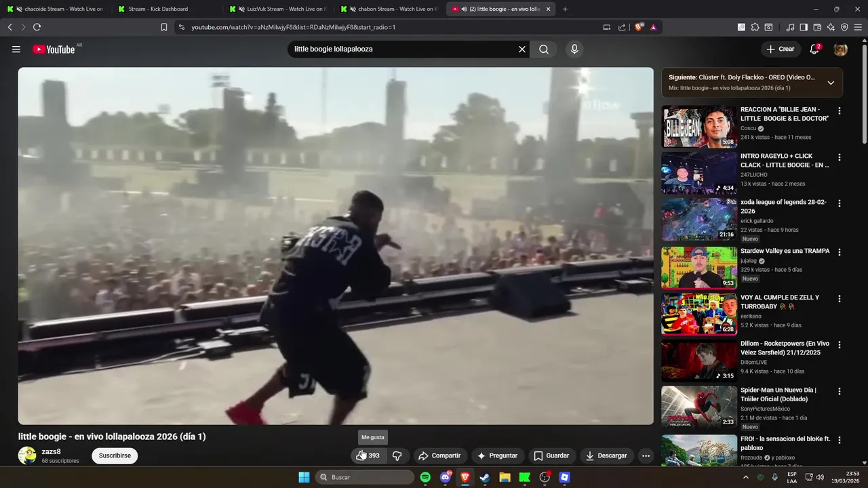Screen dimensions: 868x488
Task: Open the Leo AI sparkle icon
Action: (831, 27)
